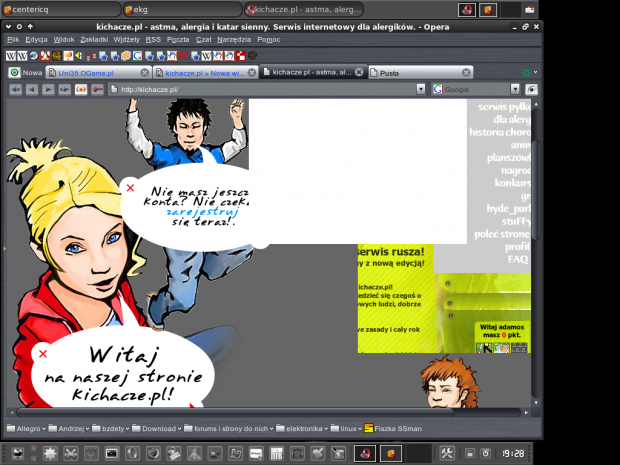Expand the linux bookmarks folder
This screenshot has height=465, width=620.
346,429
